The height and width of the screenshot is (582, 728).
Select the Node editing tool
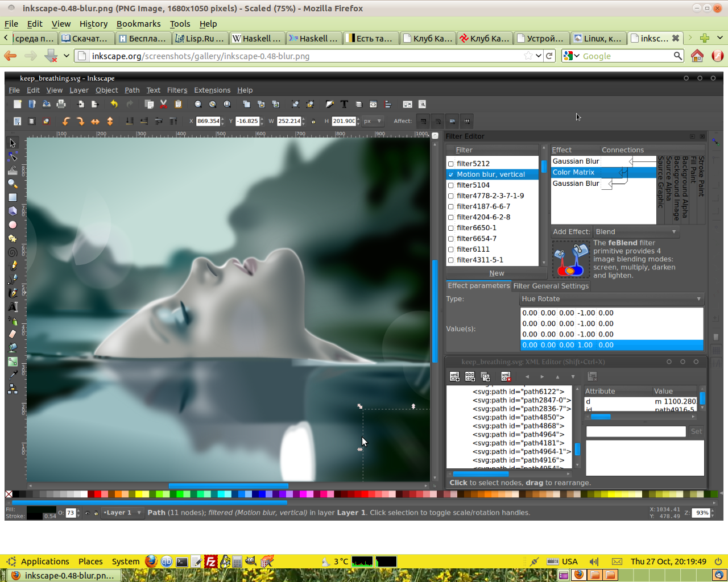[x=13, y=156]
